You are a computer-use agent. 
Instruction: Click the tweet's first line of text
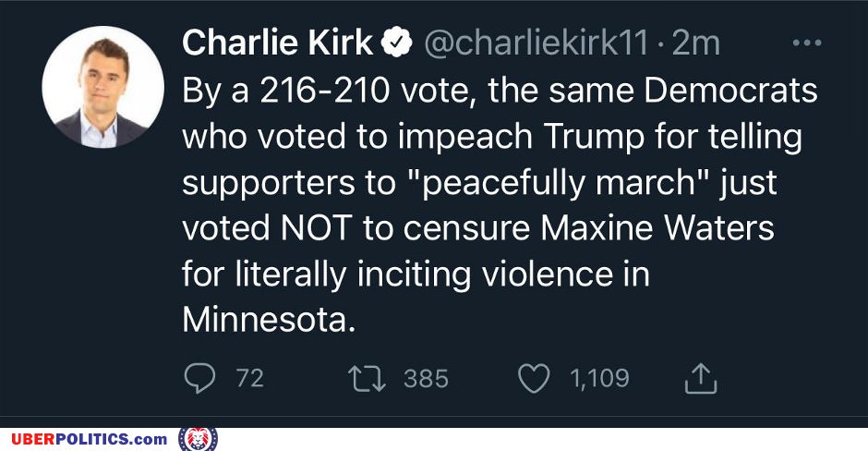click(500, 91)
